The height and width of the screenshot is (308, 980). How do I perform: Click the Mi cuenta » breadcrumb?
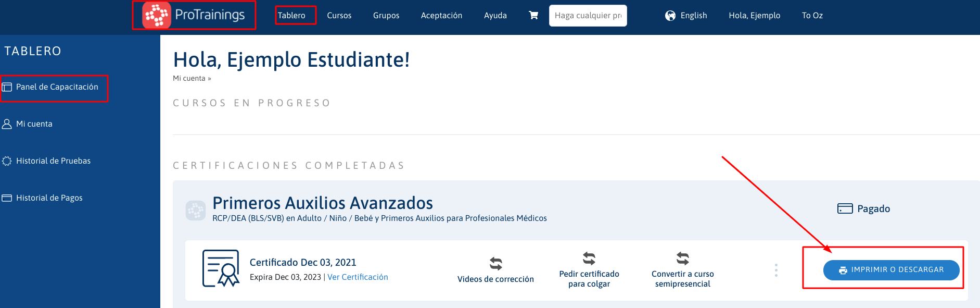point(192,78)
